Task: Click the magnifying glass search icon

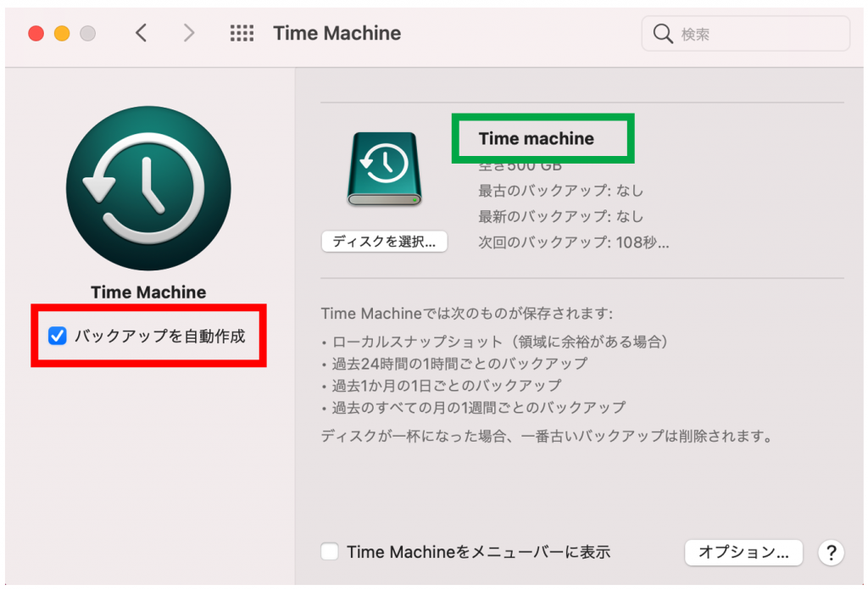Action: pyautogui.click(x=663, y=34)
